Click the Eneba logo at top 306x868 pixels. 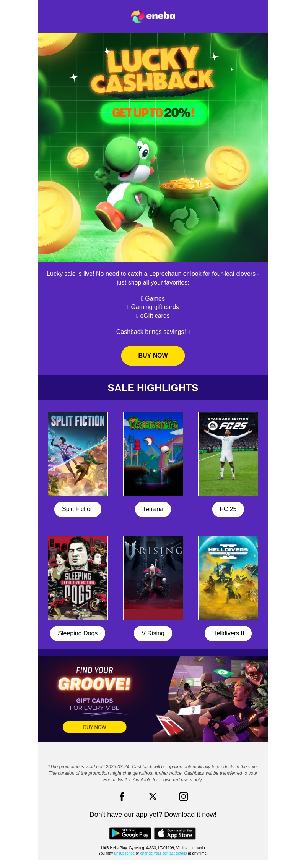[153, 16]
